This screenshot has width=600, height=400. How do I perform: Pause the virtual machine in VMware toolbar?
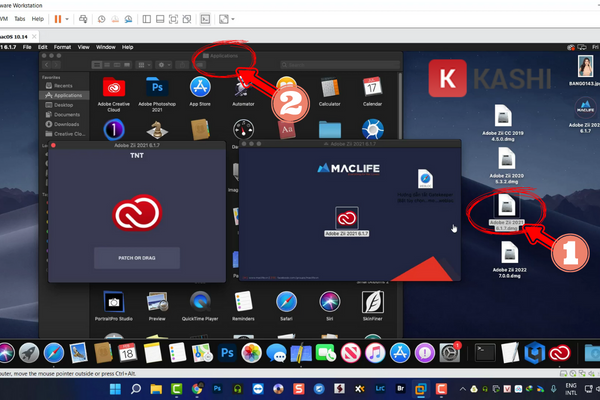pyautogui.click(x=58, y=19)
